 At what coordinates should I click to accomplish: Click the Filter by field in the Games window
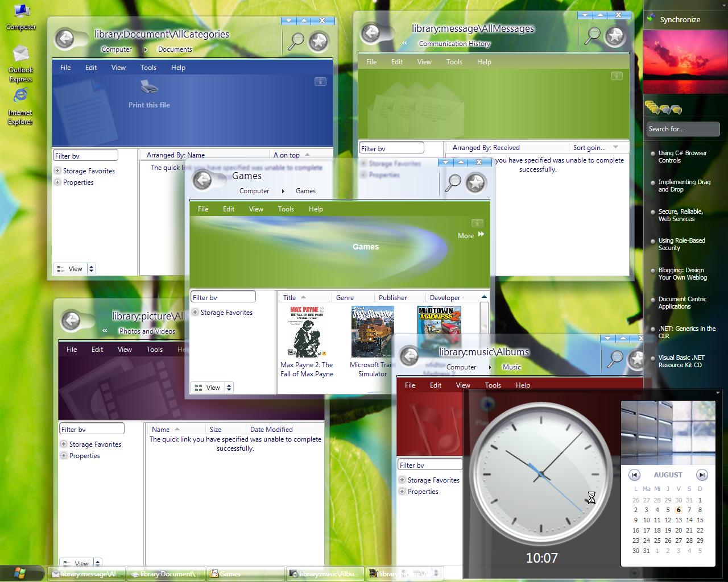coord(223,297)
